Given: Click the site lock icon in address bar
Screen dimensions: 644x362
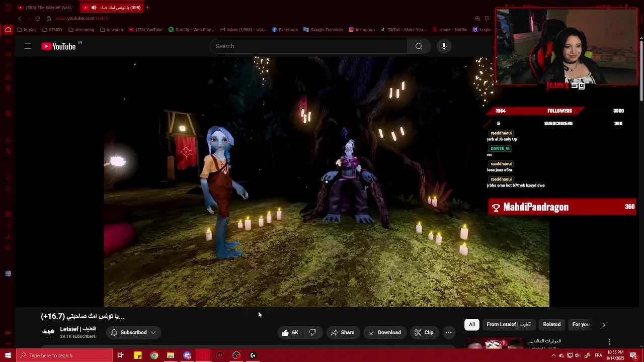Looking at the screenshot, I should pos(49,19).
